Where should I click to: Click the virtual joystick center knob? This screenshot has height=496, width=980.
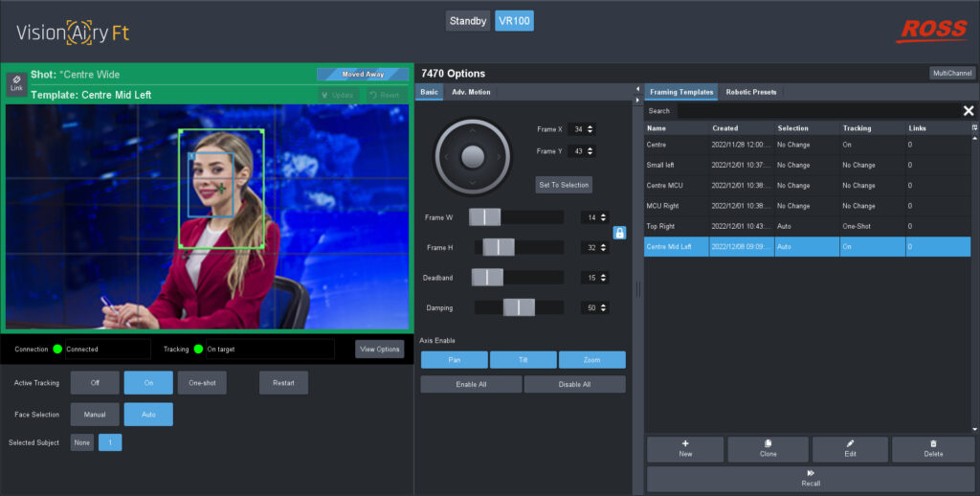pos(473,156)
